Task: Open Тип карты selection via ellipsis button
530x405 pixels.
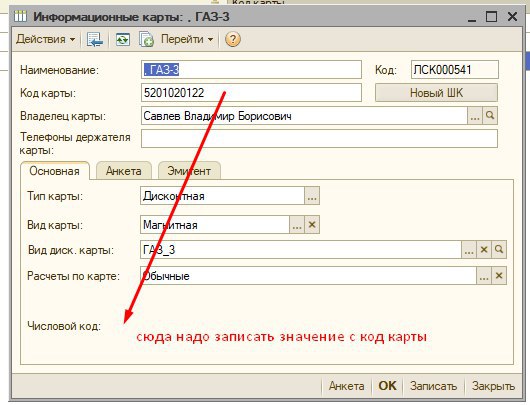Action: click(312, 196)
